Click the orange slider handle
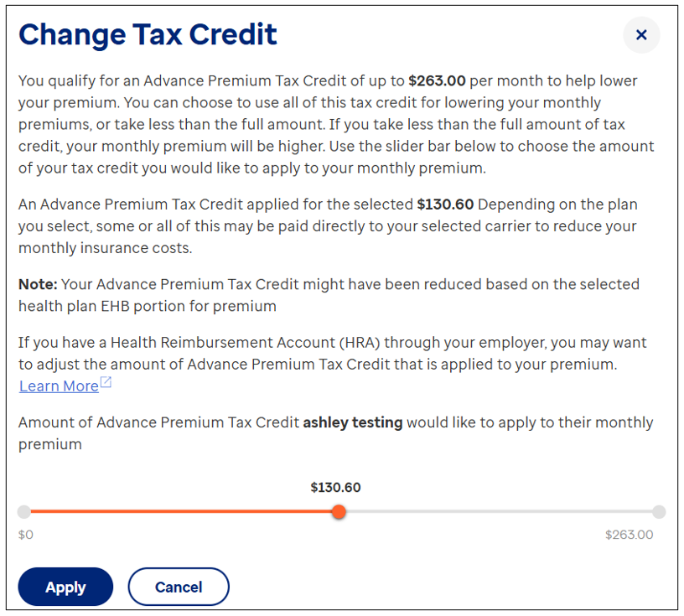The image size is (684, 616). 339,512
